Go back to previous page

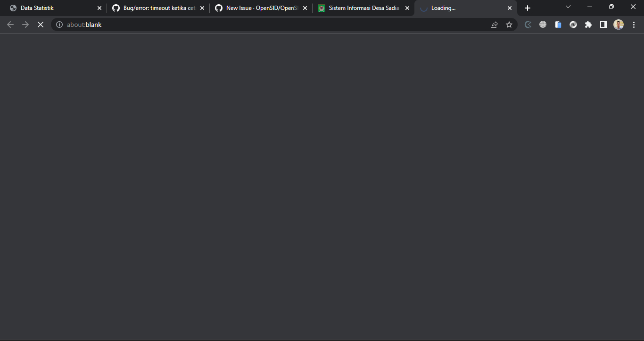point(10,25)
